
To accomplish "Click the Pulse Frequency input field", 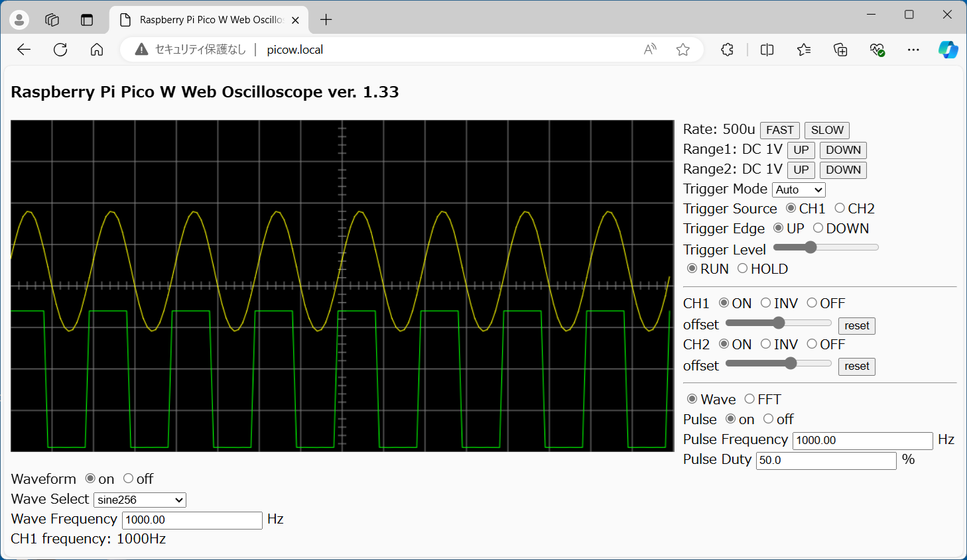I will tap(863, 441).
